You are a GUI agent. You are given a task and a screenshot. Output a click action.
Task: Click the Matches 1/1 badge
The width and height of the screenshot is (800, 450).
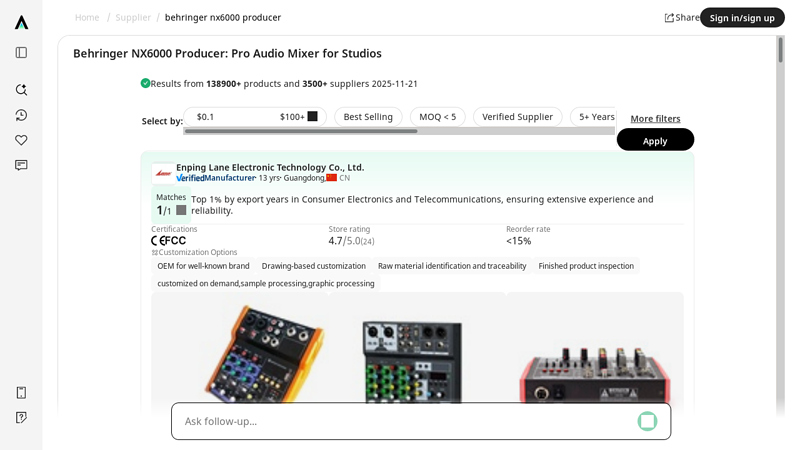[x=171, y=205]
